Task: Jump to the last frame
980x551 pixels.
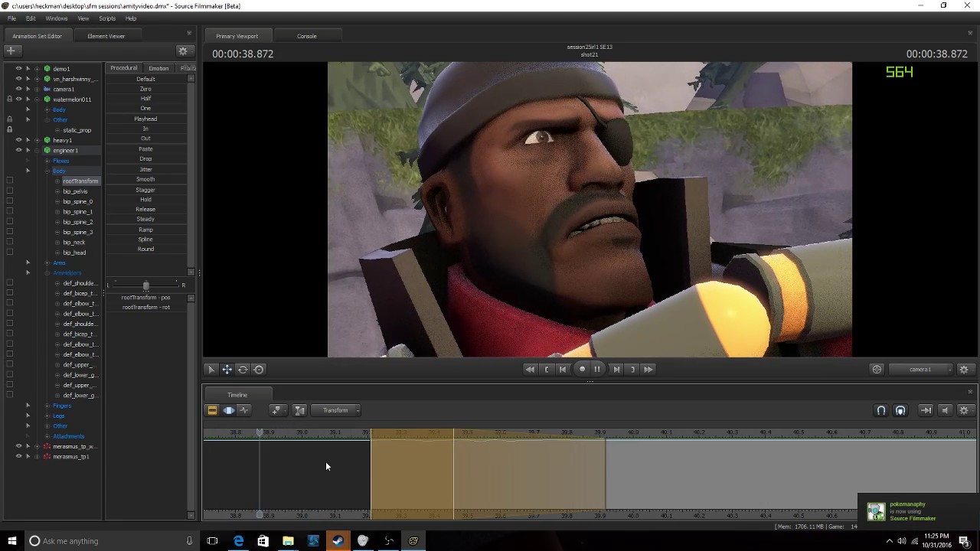Action: tap(648, 369)
